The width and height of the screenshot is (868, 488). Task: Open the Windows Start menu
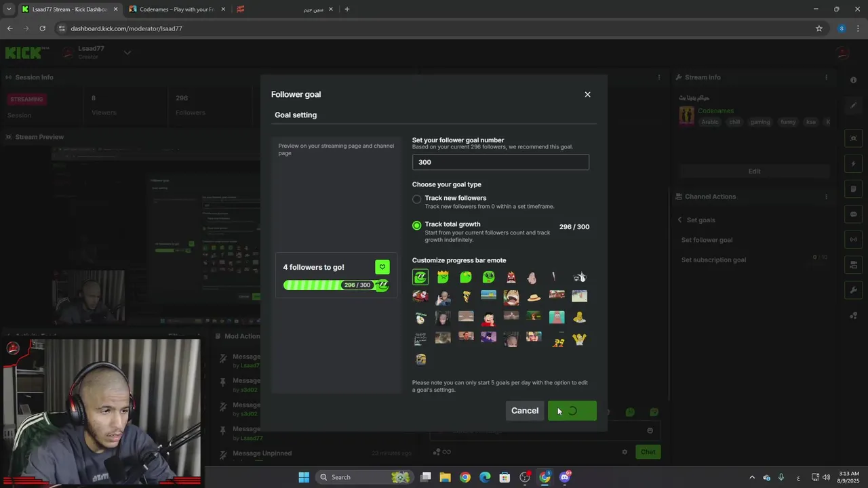coord(304,477)
